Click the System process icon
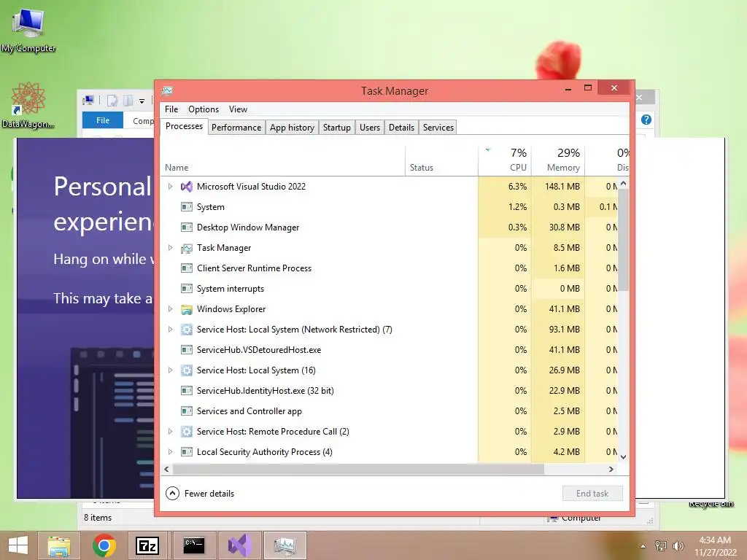Image resolution: width=747 pixels, height=560 pixels. click(187, 207)
